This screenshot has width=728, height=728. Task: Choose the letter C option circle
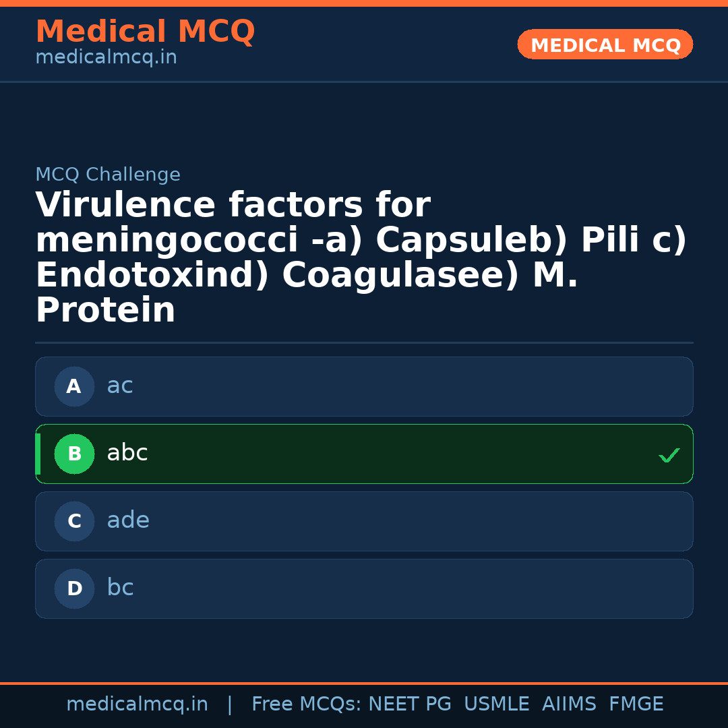pos(74,522)
